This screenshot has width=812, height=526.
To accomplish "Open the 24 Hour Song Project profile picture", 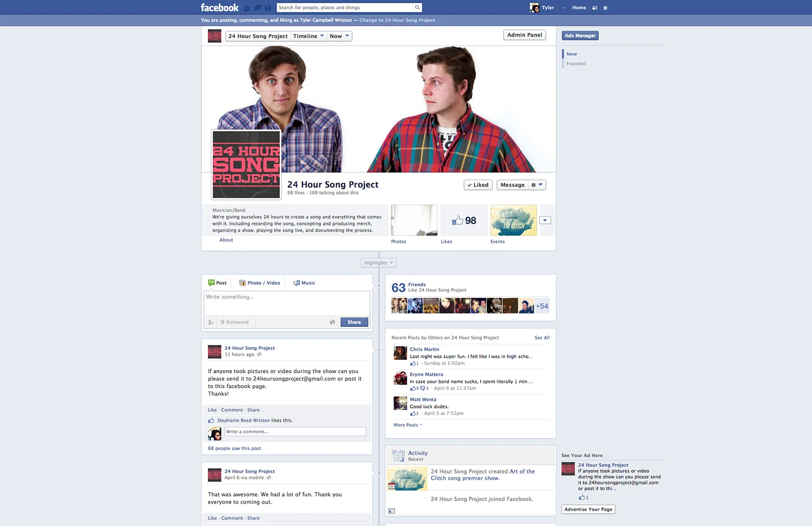I will pos(246,165).
